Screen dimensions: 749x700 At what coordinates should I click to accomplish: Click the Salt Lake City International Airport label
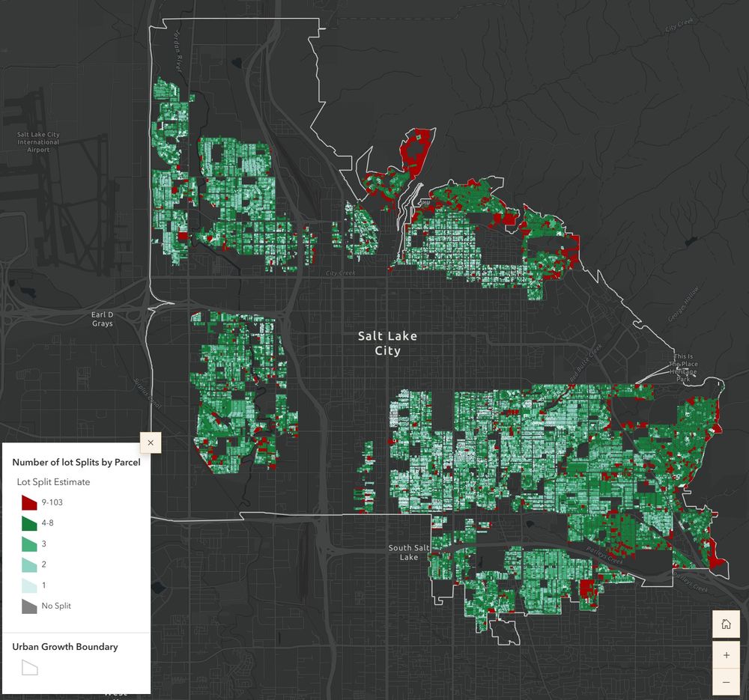tap(37, 143)
